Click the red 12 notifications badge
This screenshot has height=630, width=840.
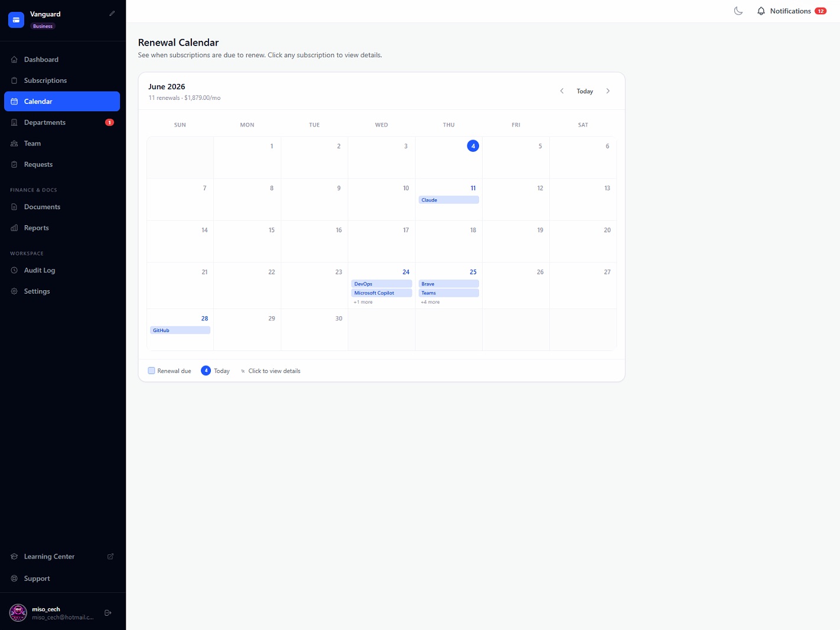821,11
